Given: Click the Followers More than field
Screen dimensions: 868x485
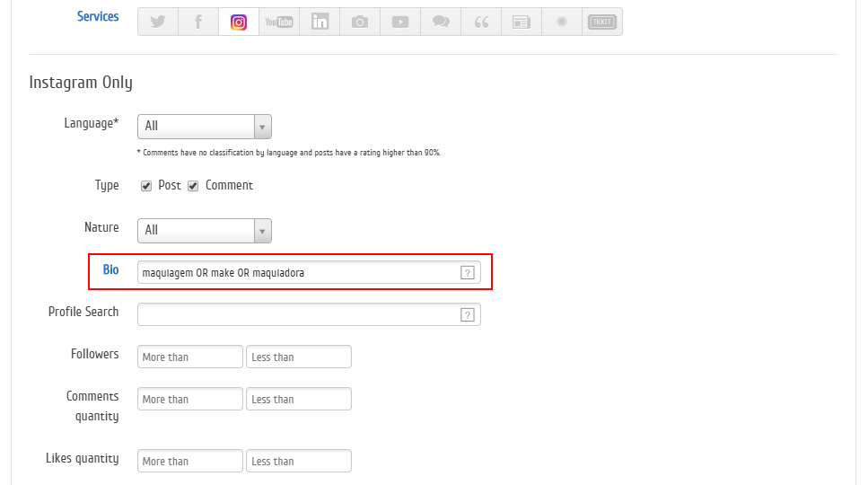Looking at the screenshot, I should (x=190, y=357).
